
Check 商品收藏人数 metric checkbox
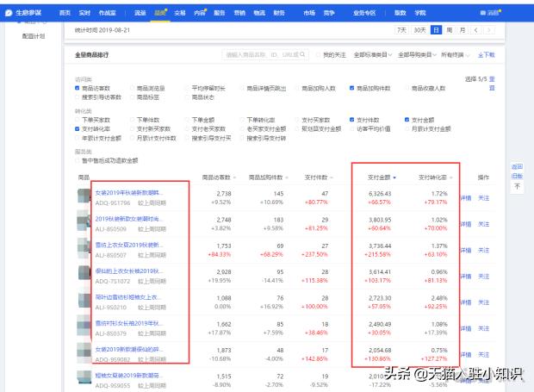407,88
